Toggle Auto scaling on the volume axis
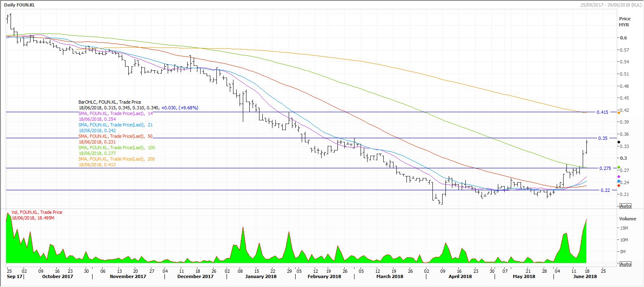The width and height of the screenshot is (644, 287). coord(625,264)
